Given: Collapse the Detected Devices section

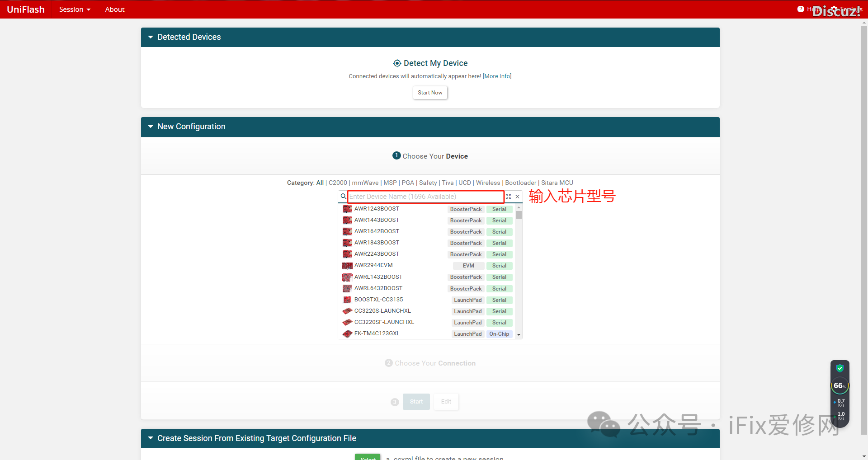Looking at the screenshot, I should [x=151, y=37].
